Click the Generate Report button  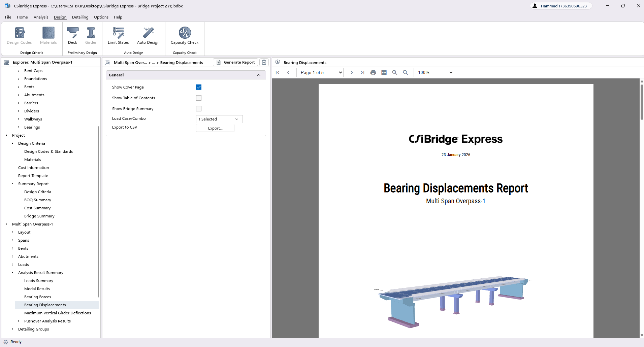[235, 62]
